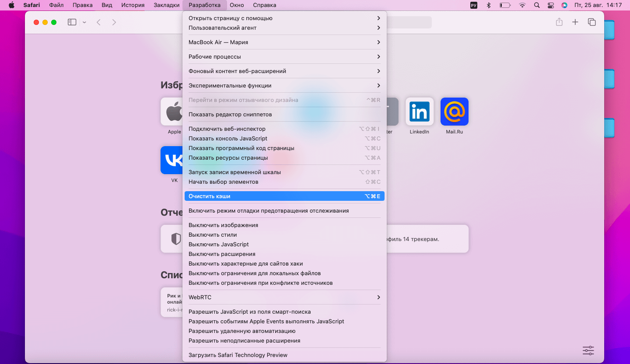
Task: Open the Mail.Ru favorite icon
Action: coord(455,112)
